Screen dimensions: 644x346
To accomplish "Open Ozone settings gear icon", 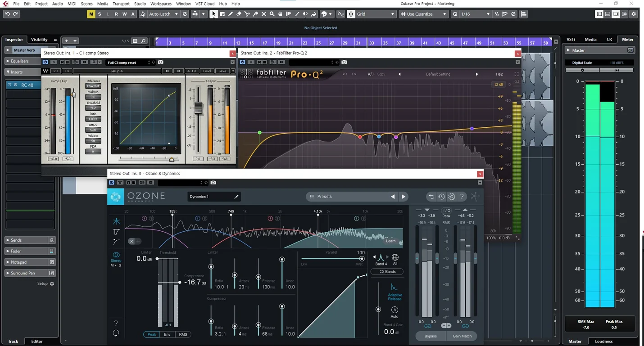I will coord(452,197).
